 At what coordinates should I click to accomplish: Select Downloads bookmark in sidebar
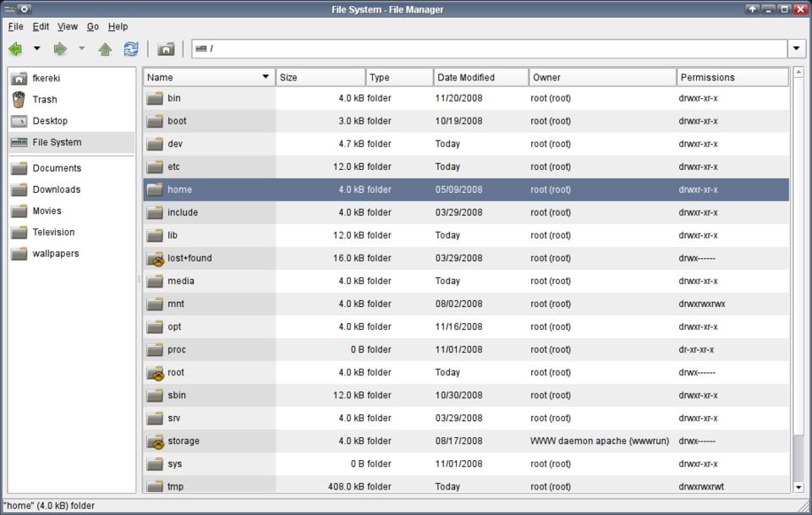(x=56, y=189)
